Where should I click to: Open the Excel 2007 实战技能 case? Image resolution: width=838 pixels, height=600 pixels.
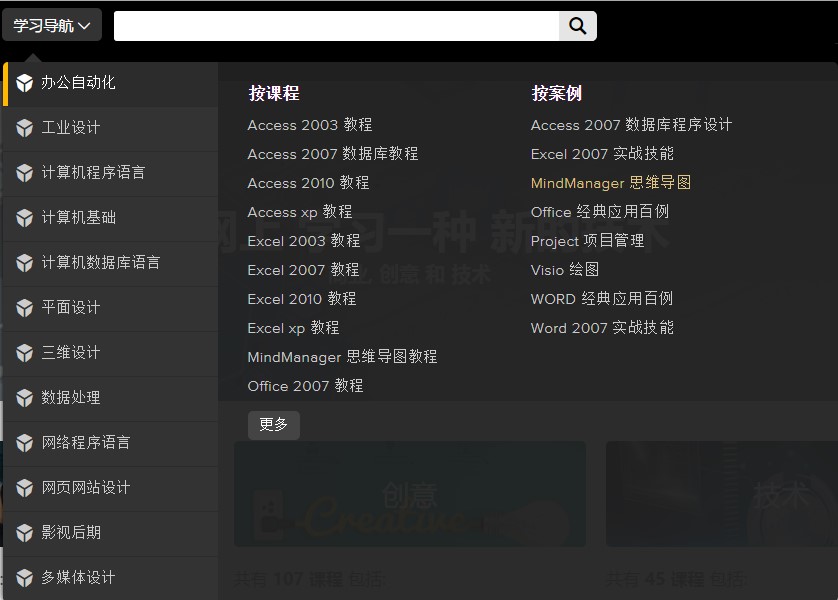click(602, 154)
